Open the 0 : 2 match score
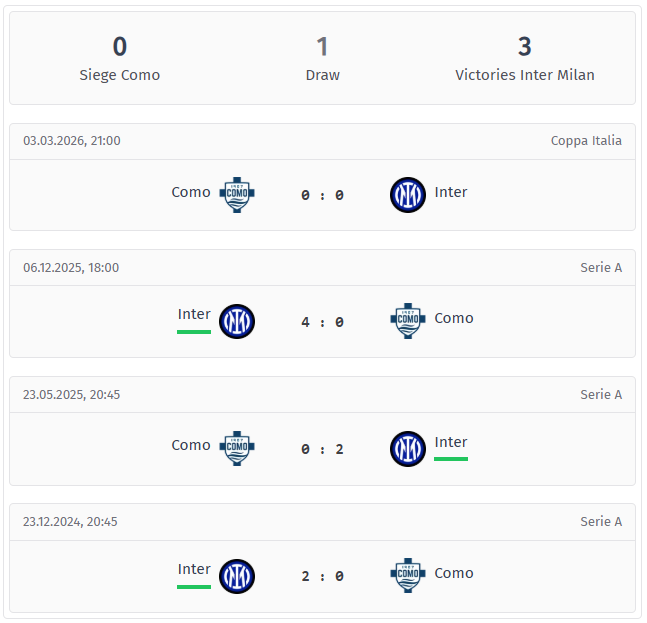Image resolution: width=647 pixels, height=623 pixels. [x=322, y=449]
